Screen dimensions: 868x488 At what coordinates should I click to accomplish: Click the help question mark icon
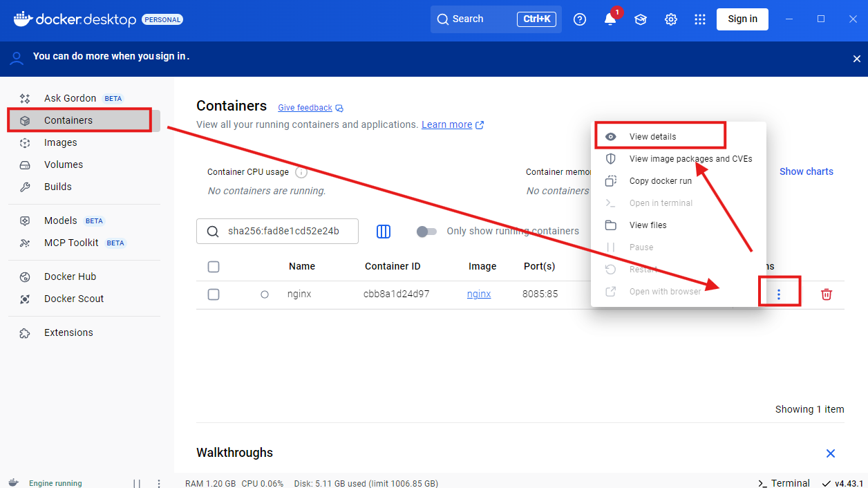pyautogui.click(x=580, y=19)
